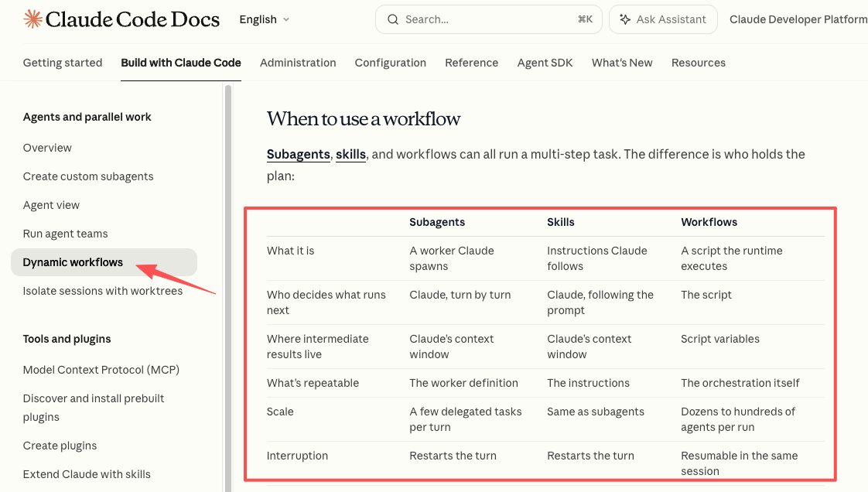
Task: Open the Configuration tab
Action: click(x=390, y=63)
